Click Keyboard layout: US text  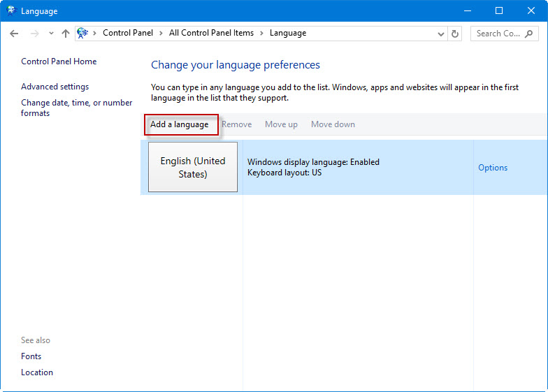point(284,173)
